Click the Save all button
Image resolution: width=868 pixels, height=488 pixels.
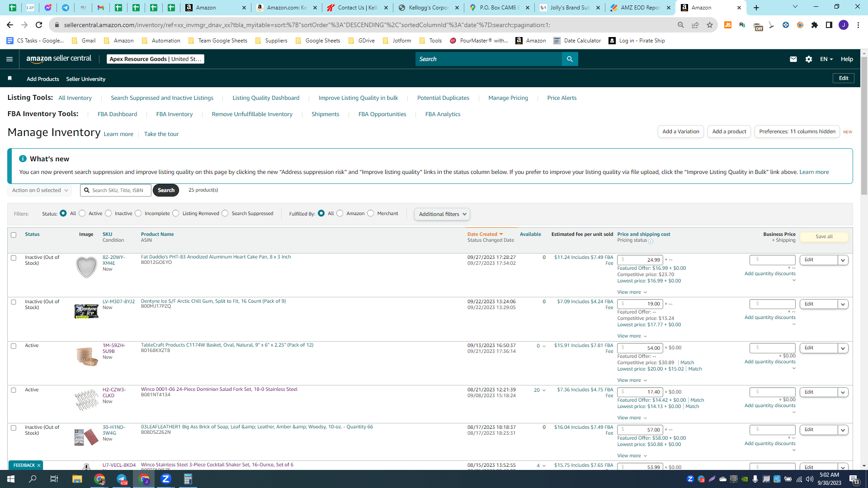824,237
